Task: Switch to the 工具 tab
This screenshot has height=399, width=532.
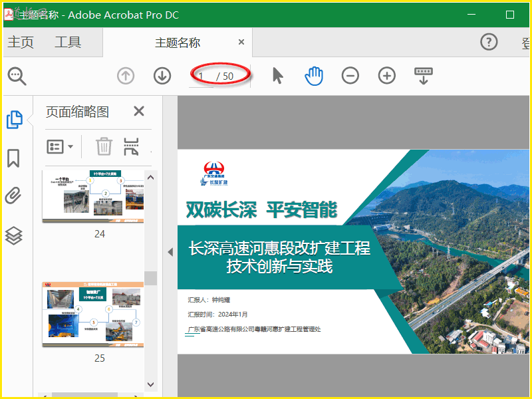Action: click(x=68, y=43)
